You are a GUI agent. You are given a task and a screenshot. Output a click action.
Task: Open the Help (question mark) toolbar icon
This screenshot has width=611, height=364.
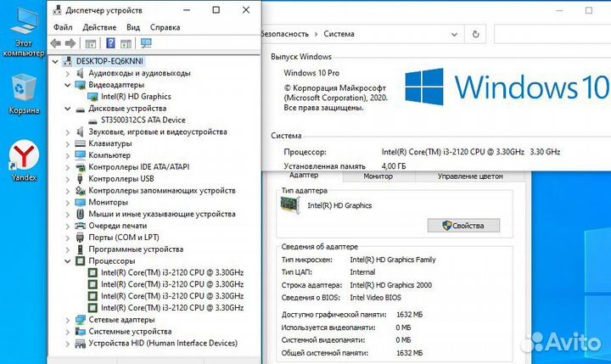tap(110, 43)
